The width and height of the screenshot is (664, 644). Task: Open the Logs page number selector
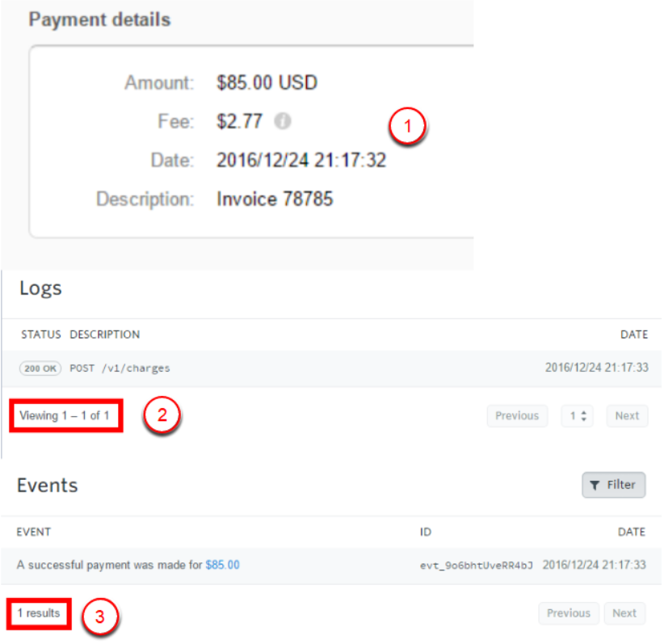[x=577, y=416]
